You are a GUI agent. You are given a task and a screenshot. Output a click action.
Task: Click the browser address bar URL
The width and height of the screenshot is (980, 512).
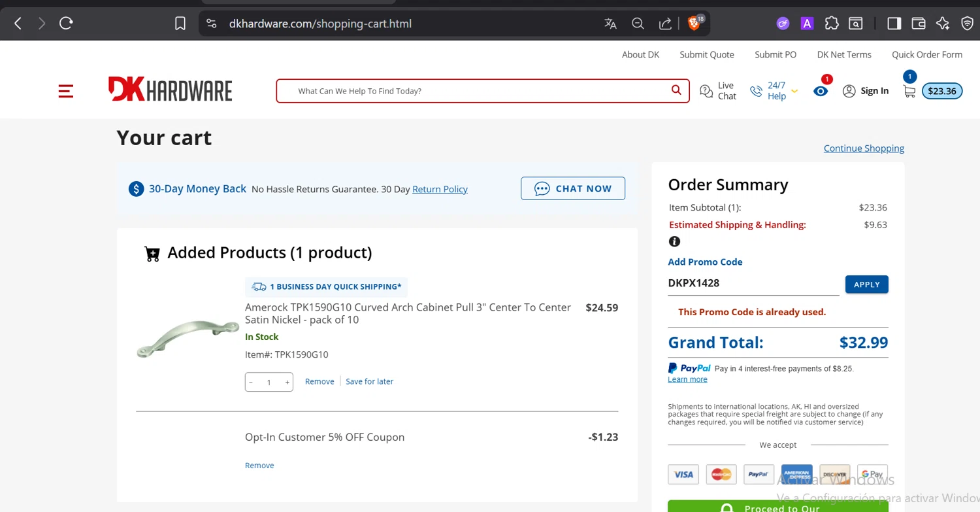320,24
